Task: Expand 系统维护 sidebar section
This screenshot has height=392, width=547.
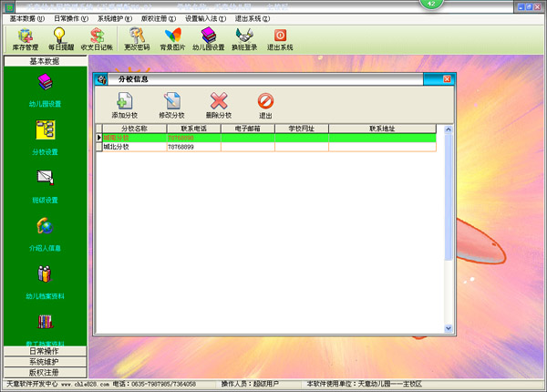Action: click(44, 362)
